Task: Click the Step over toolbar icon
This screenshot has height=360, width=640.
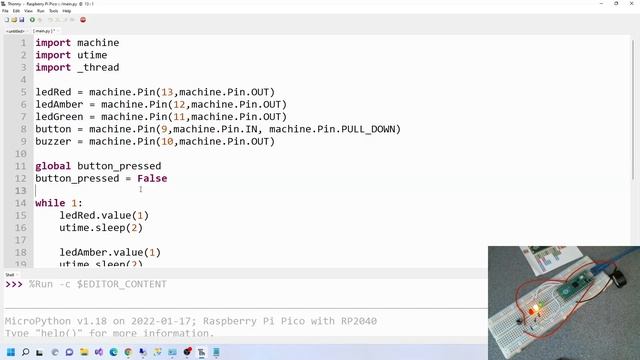Action: coord(50,20)
